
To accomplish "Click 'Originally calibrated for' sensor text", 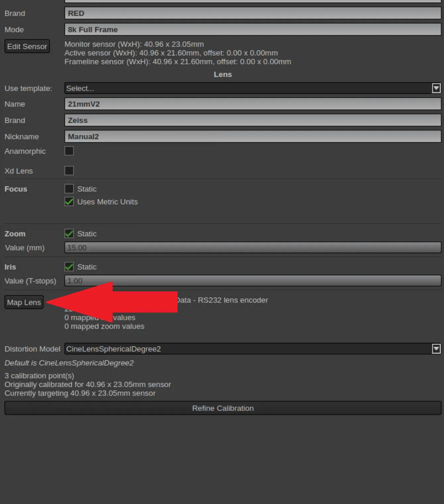I will [88, 384].
